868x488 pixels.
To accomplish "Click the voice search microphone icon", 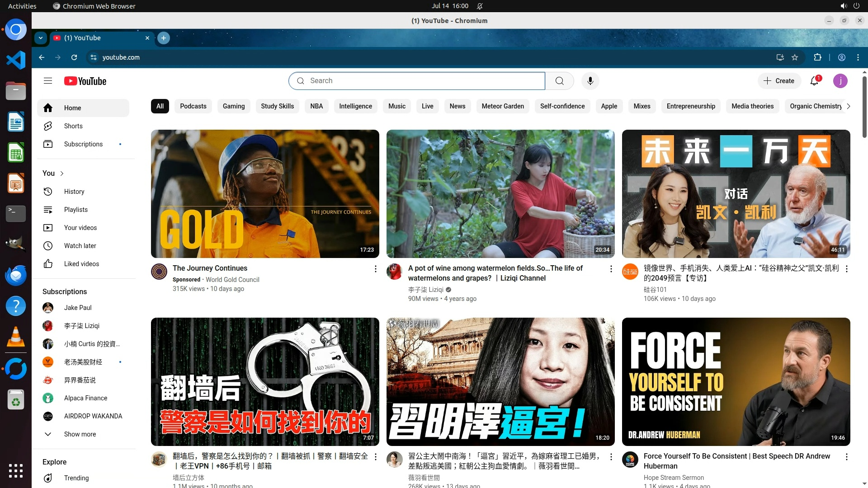I will [590, 81].
